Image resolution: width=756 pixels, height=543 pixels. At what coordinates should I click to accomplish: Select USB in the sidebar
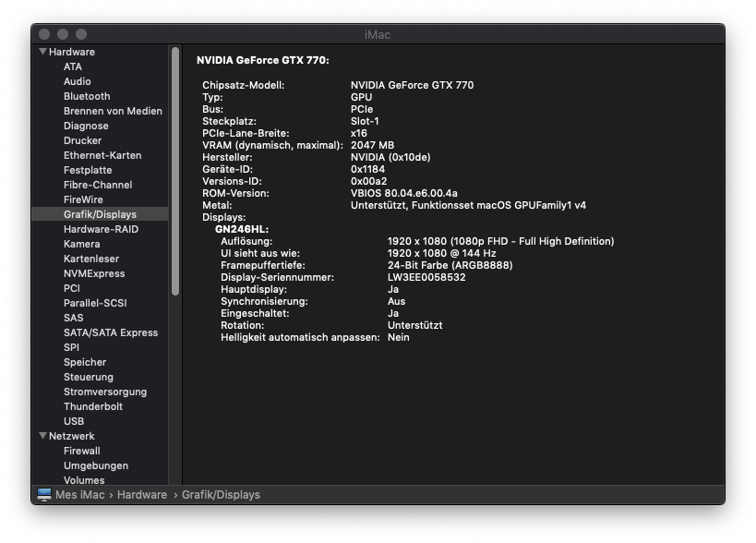[74, 421]
